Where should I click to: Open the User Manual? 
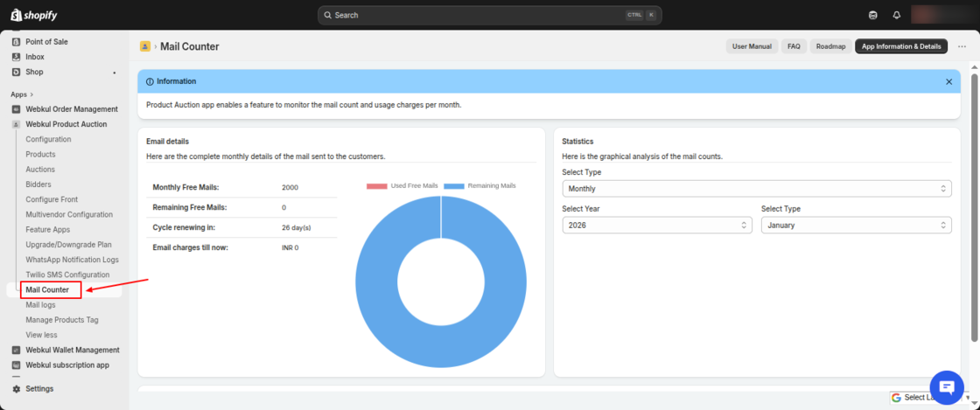[752, 46]
